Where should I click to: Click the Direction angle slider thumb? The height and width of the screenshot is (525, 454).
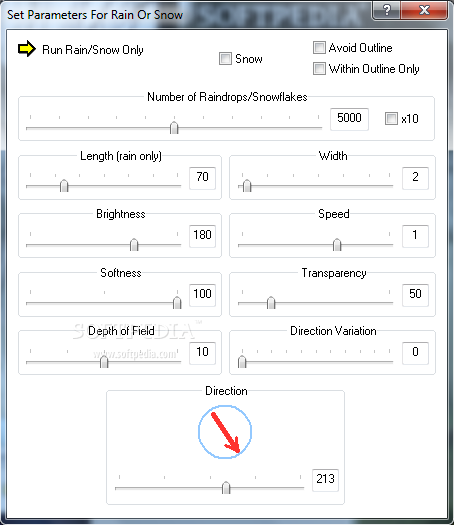click(x=226, y=488)
